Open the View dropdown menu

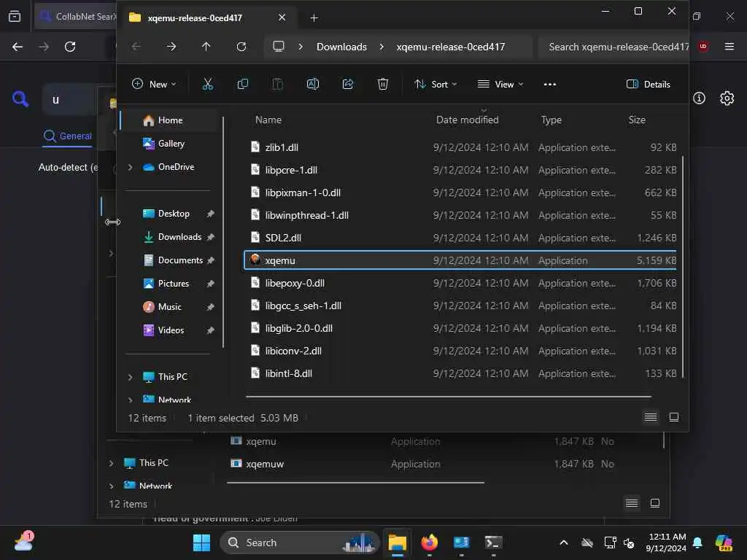pyautogui.click(x=500, y=85)
